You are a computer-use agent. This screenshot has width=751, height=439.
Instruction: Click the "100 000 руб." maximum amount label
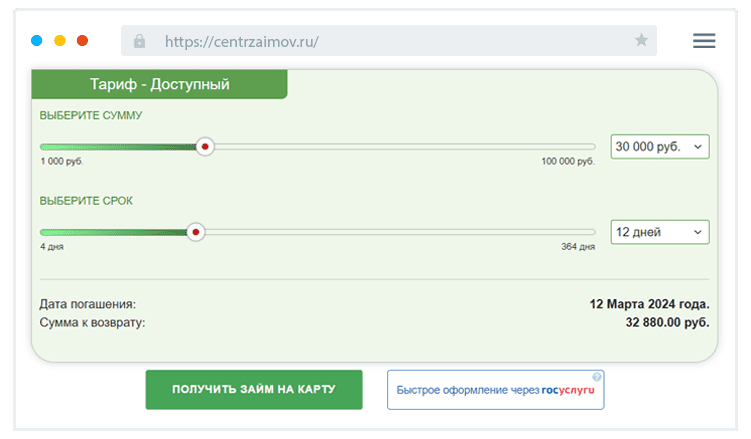coord(567,161)
